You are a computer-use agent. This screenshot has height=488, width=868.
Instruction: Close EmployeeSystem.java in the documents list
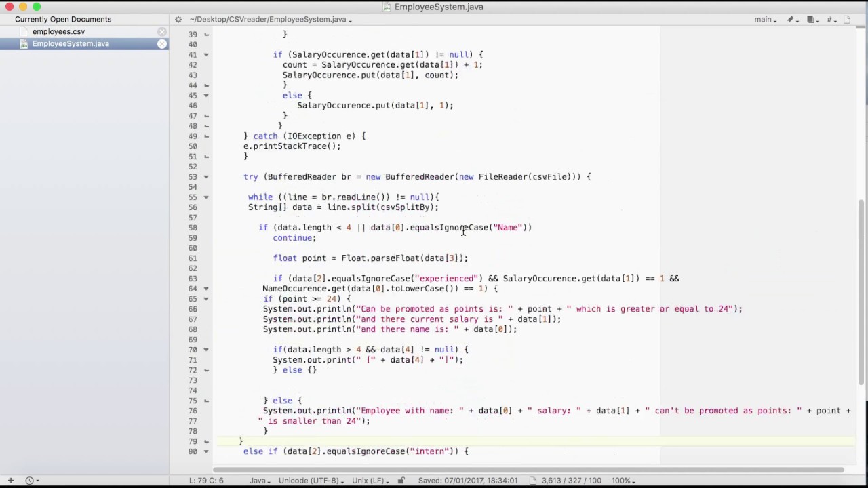click(x=162, y=44)
